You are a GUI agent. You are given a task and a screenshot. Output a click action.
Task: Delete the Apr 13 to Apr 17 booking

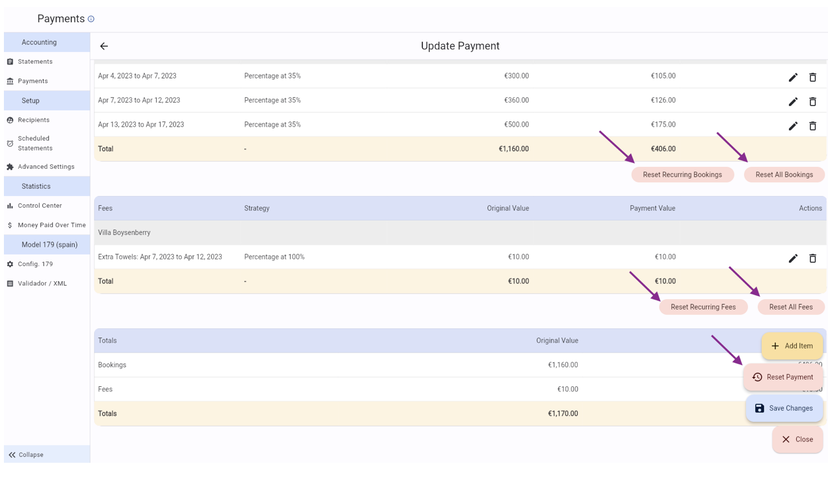click(812, 126)
